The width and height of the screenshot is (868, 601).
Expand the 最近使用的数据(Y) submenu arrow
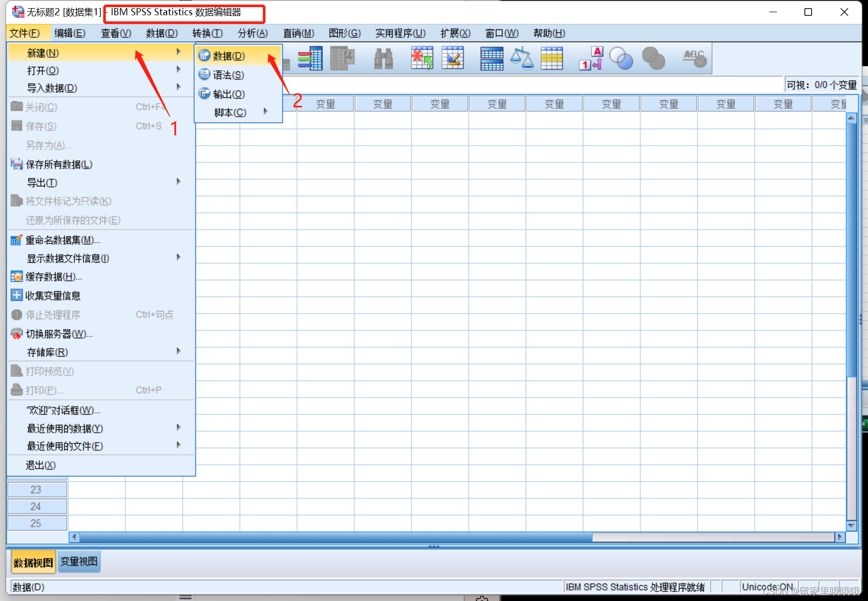pos(178,427)
